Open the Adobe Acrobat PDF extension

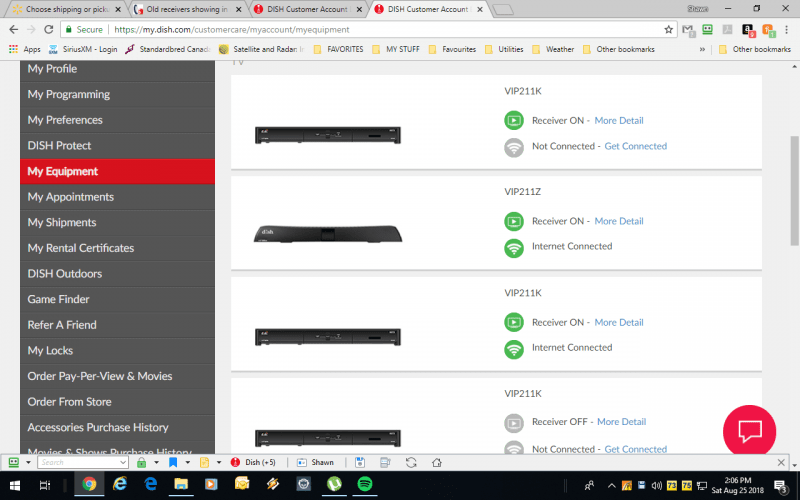coord(727,30)
